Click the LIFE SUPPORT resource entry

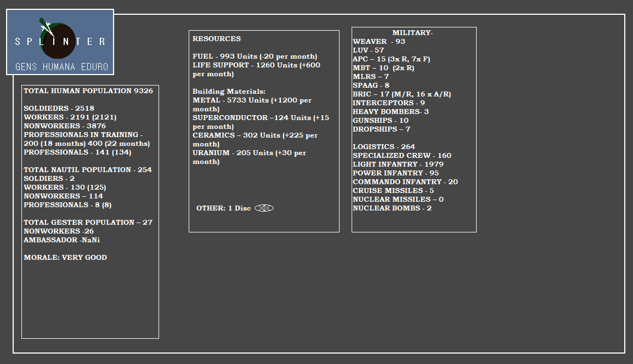point(256,65)
